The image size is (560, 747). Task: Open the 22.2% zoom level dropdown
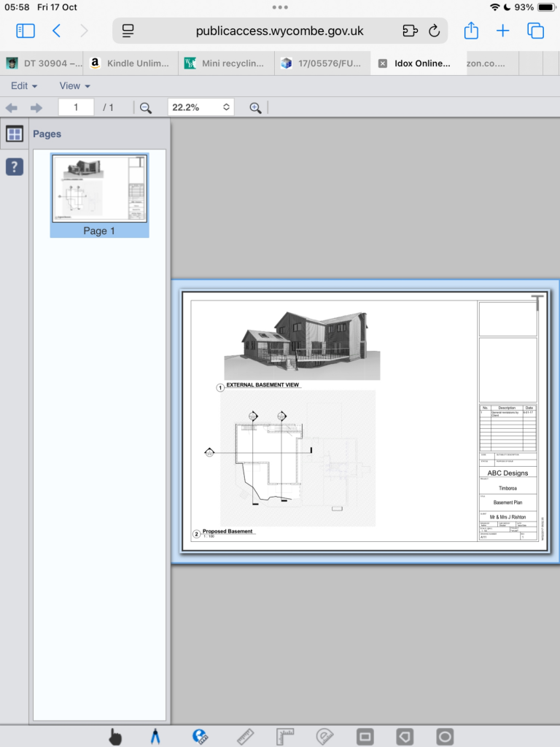(x=201, y=107)
